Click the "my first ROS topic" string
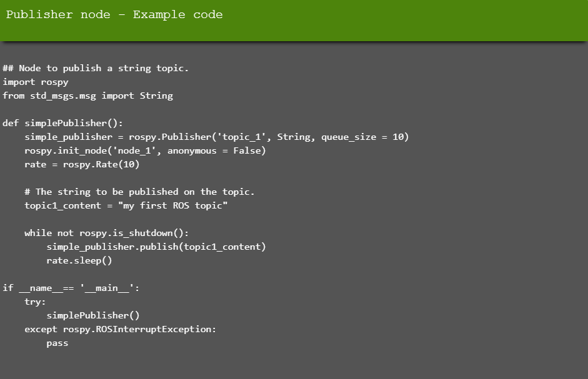This screenshot has width=588, height=379. coord(173,206)
